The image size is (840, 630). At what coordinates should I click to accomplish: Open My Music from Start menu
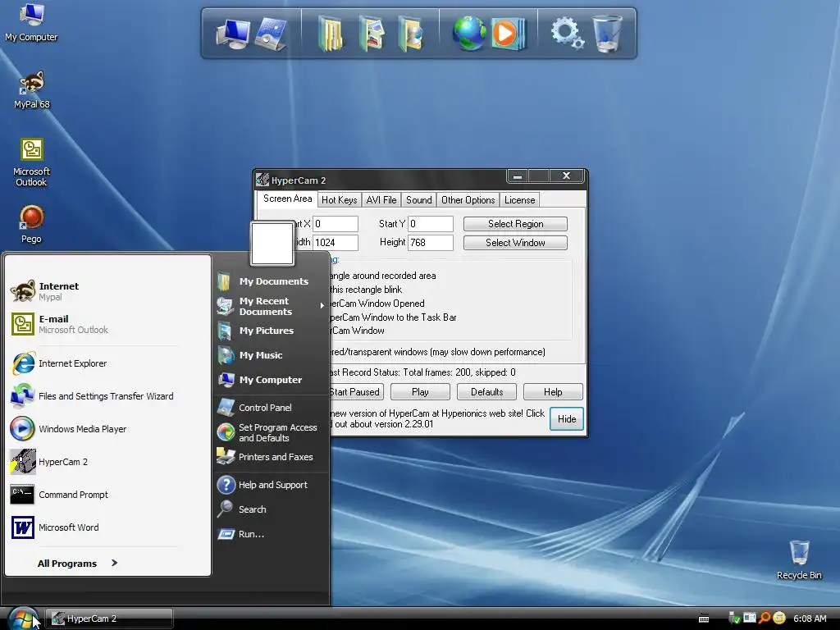point(271,355)
